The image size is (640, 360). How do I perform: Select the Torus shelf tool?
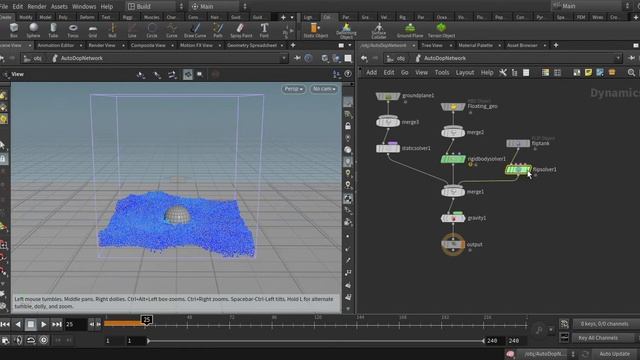coord(73,30)
